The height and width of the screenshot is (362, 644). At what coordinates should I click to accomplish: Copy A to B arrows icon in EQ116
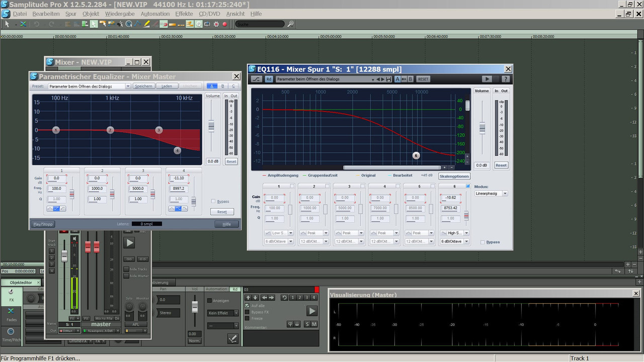point(404,79)
